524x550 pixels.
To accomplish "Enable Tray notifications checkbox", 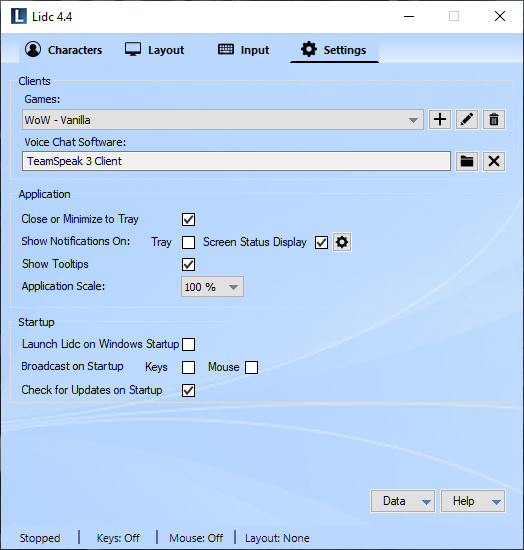I will tap(188, 242).
